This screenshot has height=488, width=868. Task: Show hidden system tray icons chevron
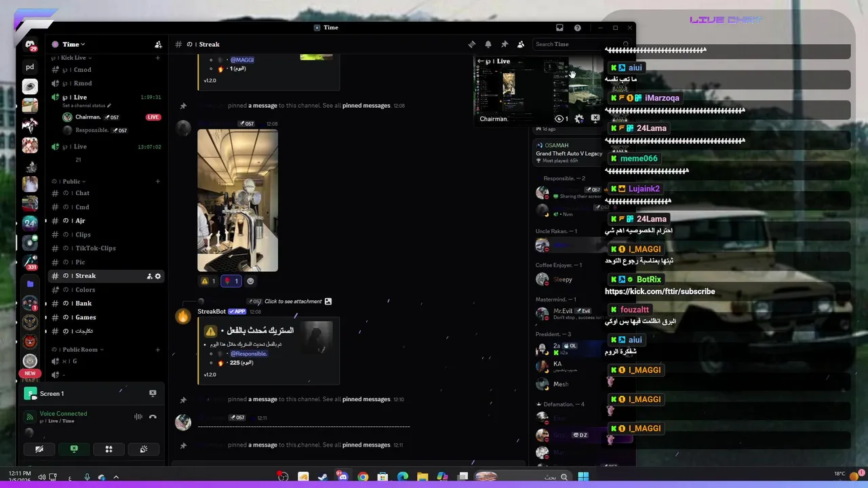pos(116,477)
